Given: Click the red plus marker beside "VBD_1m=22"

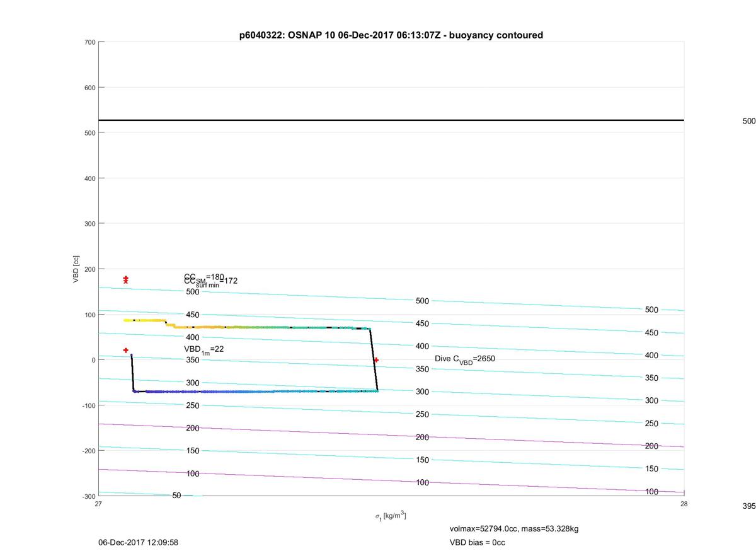Looking at the screenshot, I should coord(126,350).
